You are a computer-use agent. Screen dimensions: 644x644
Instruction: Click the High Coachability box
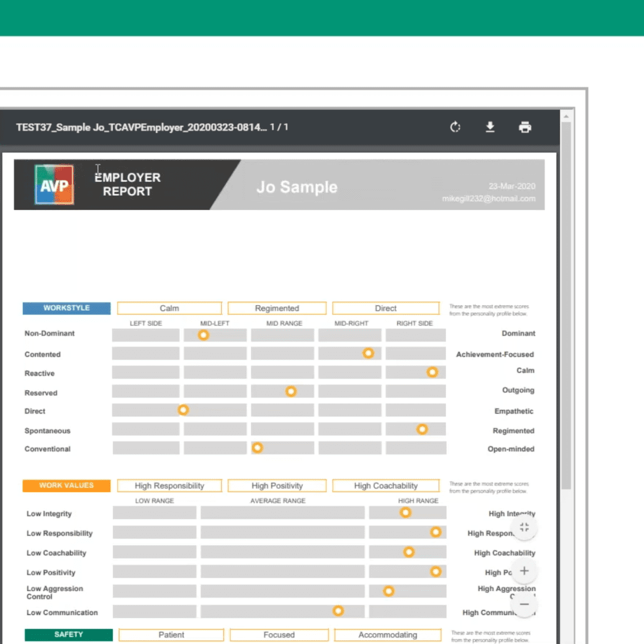pyautogui.click(x=386, y=486)
